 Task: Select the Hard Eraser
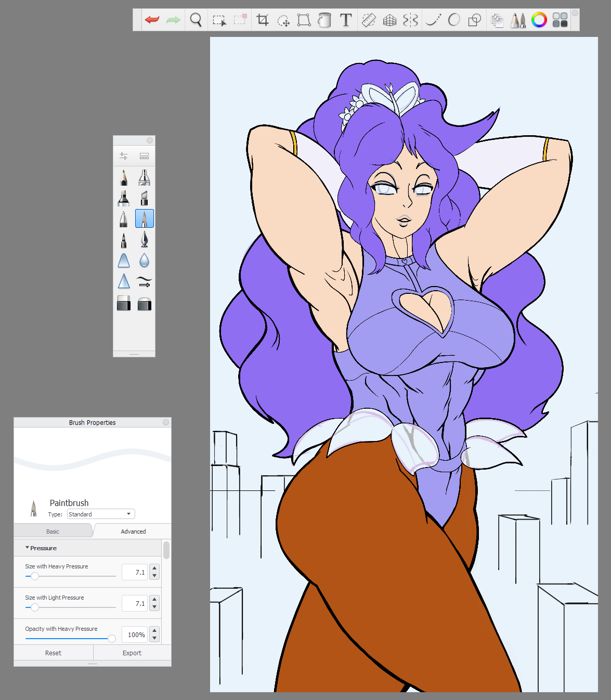124,303
